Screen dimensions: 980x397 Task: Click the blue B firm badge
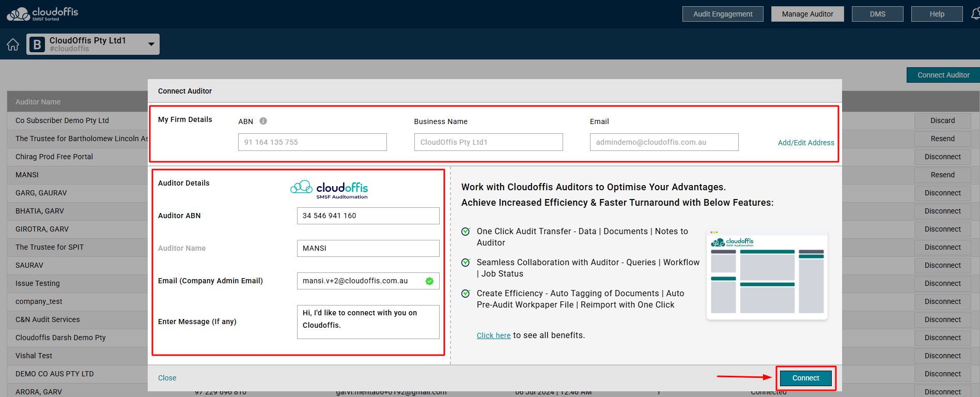pyautogui.click(x=37, y=44)
